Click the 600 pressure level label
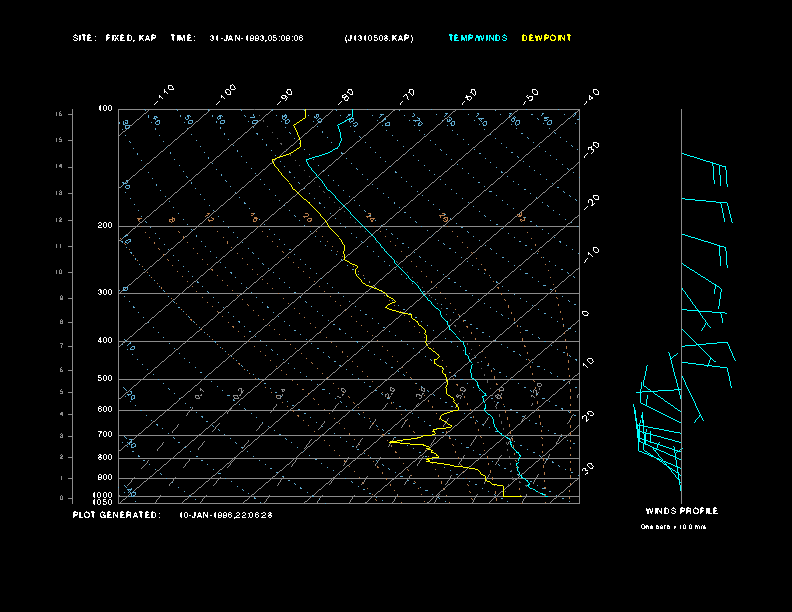 coord(105,410)
